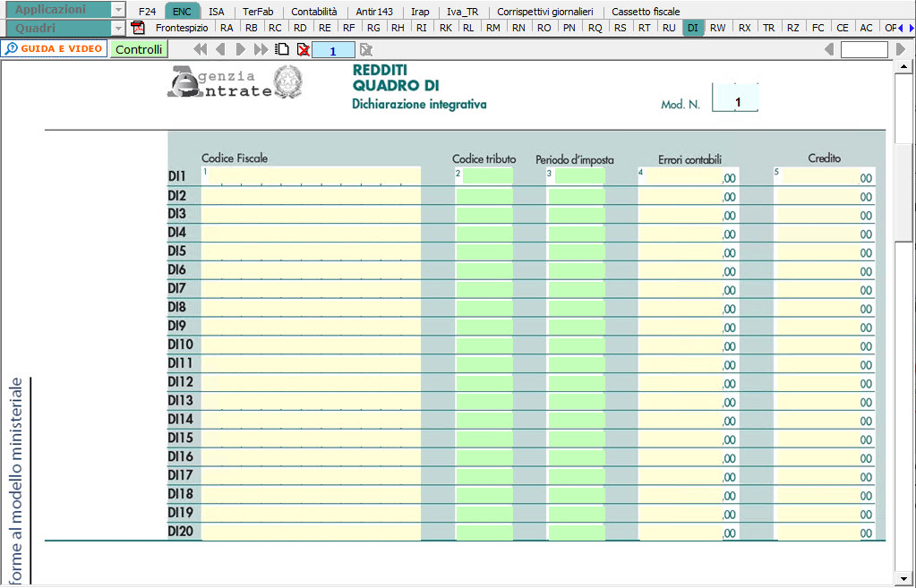Open the Iva_TR tab
Image resolution: width=916 pixels, height=588 pixels.
click(463, 12)
